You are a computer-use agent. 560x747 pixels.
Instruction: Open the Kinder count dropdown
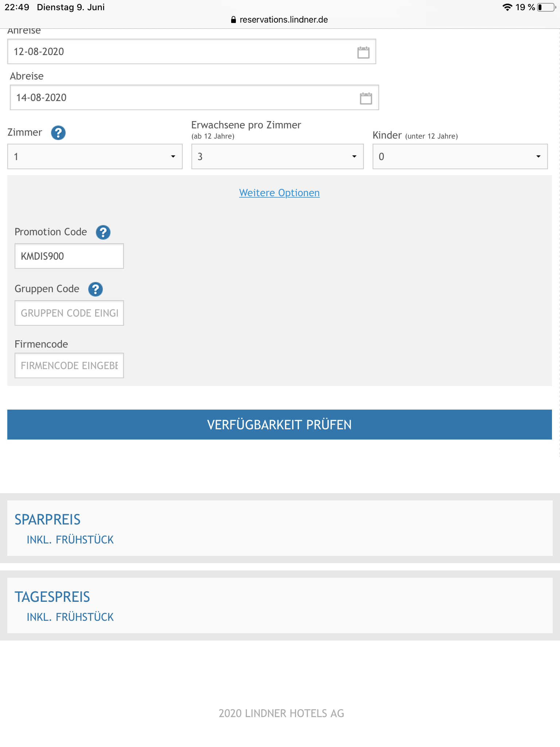tap(460, 156)
